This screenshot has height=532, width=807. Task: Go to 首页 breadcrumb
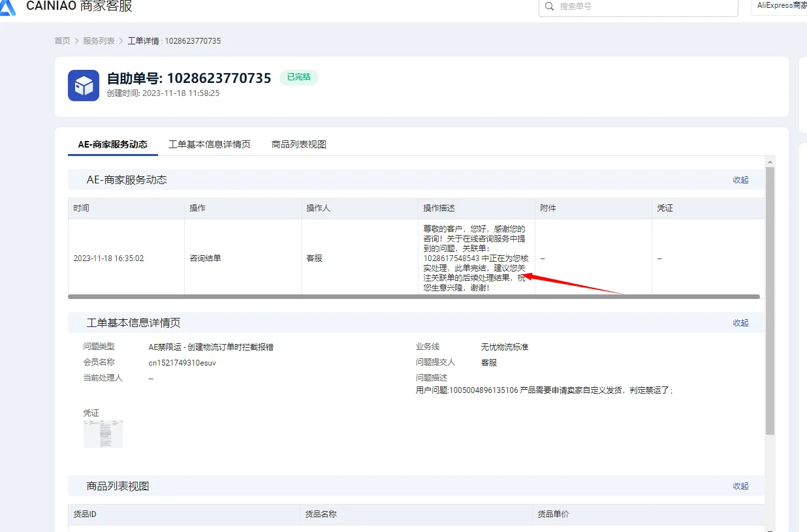tap(62, 41)
